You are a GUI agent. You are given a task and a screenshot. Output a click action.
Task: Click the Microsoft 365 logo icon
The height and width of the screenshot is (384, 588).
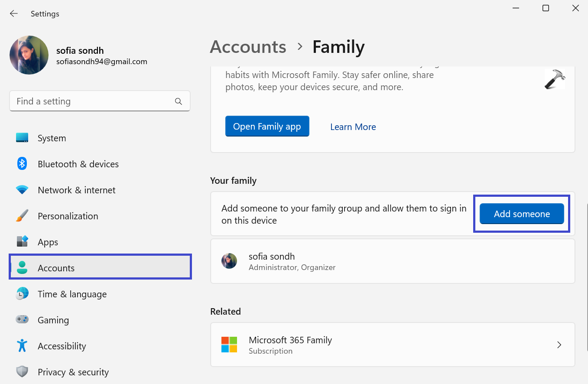pos(229,345)
